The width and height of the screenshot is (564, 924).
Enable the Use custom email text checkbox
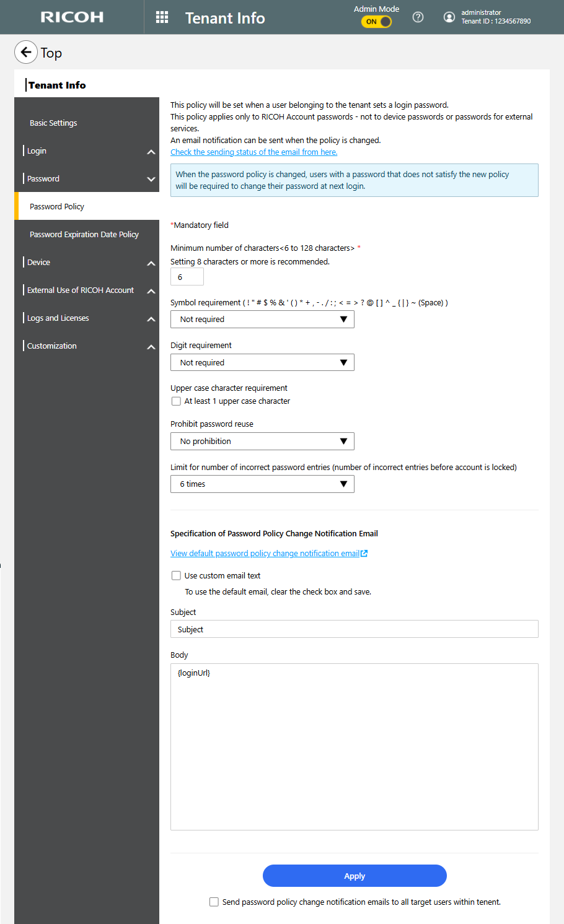point(176,576)
